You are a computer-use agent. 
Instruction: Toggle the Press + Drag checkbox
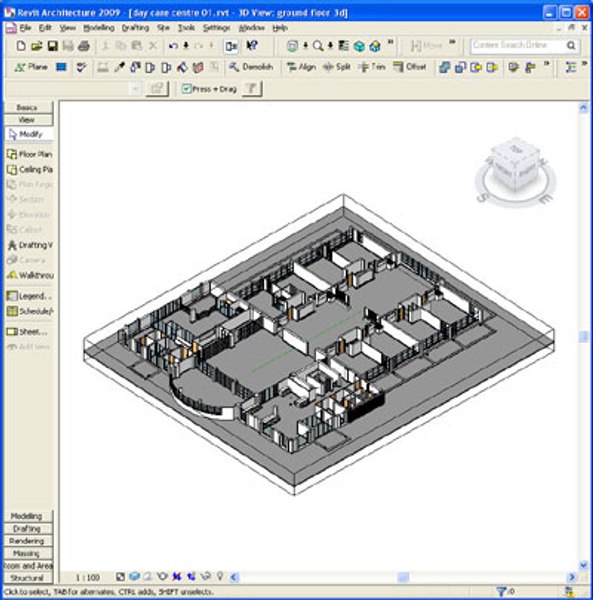[186, 89]
